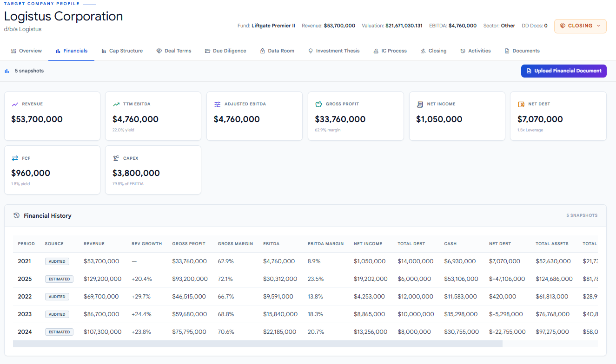Screen dimensions: 616x364
Task: Click the Documents tab file icon
Action: coord(507,51)
